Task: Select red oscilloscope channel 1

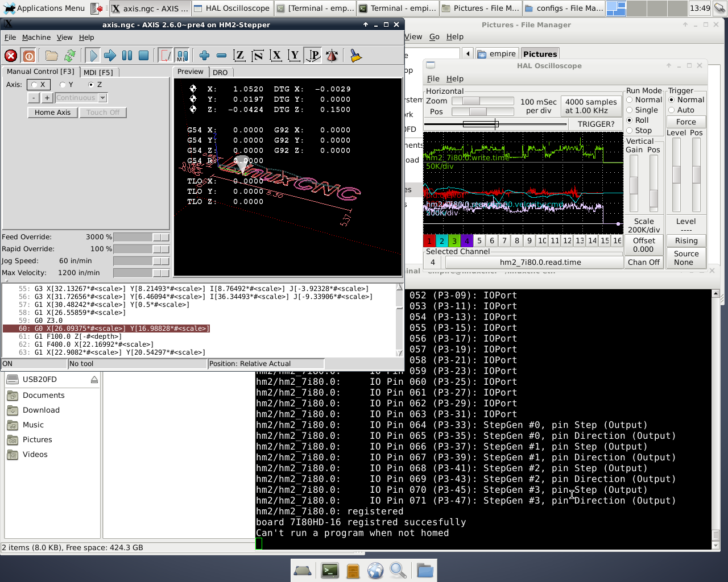Action: (429, 241)
